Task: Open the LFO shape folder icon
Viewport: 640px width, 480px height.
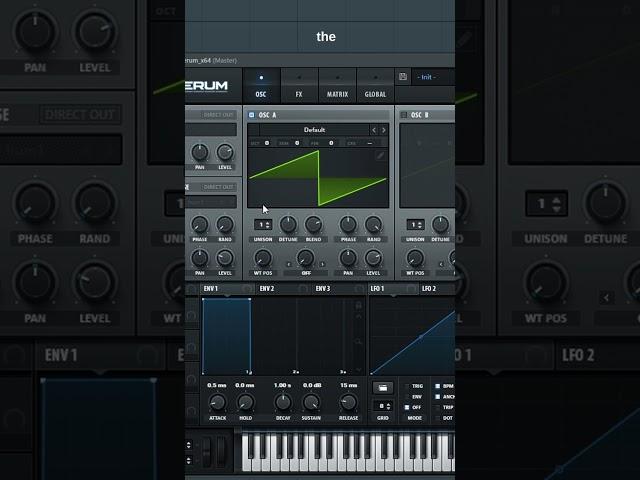Action: [383, 388]
